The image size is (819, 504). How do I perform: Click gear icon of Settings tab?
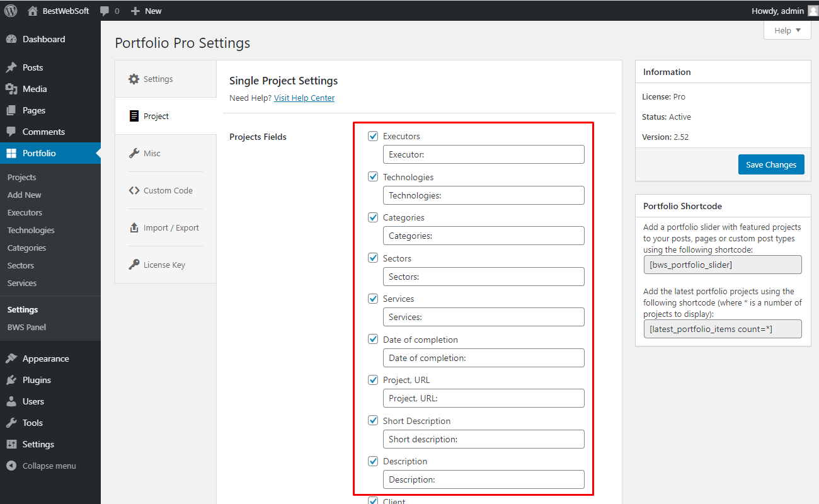click(134, 79)
